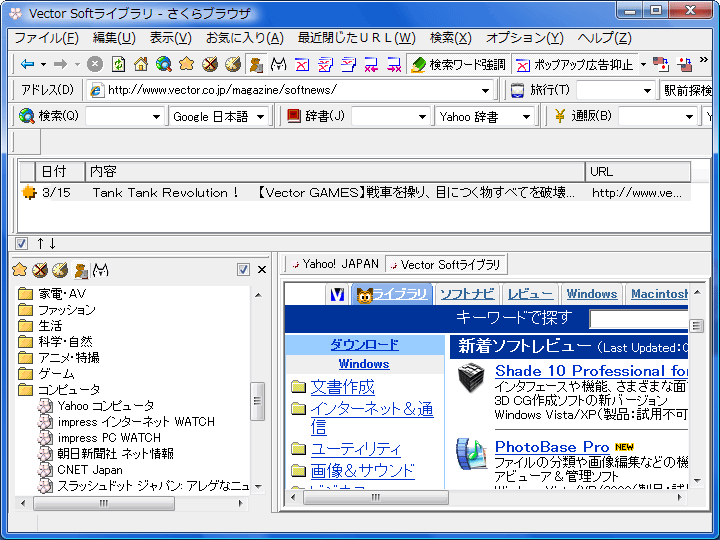Open the 表示(V) menu

coord(170,38)
